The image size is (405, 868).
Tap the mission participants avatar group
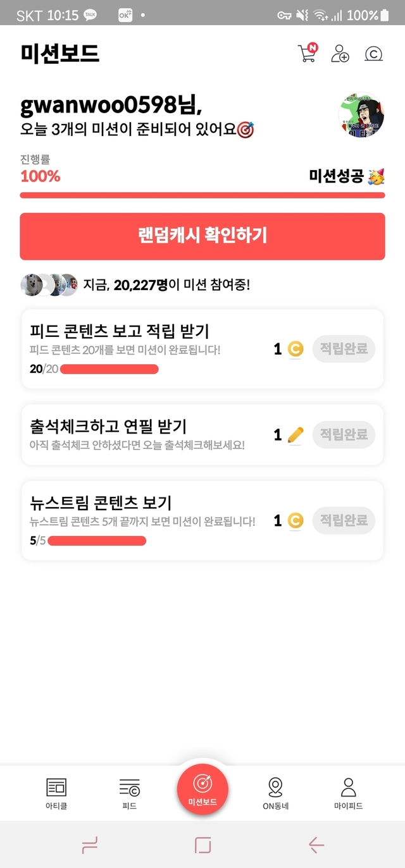click(x=49, y=285)
